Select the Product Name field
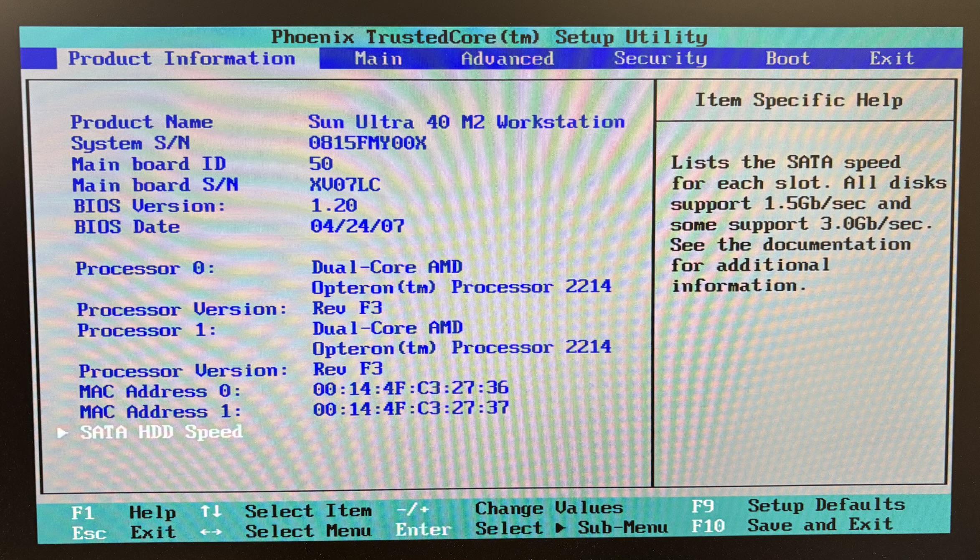This screenshot has height=560, width=980. (x=142, y=122)
